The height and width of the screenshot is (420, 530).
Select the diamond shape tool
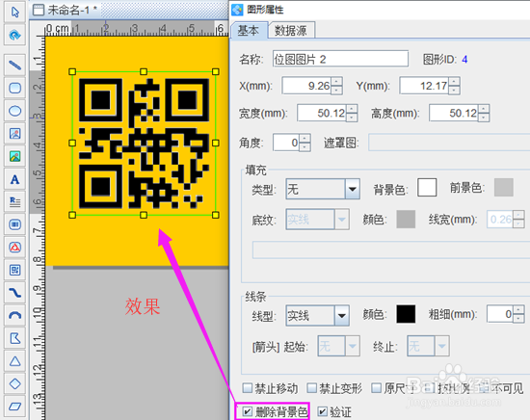point(14,383)
